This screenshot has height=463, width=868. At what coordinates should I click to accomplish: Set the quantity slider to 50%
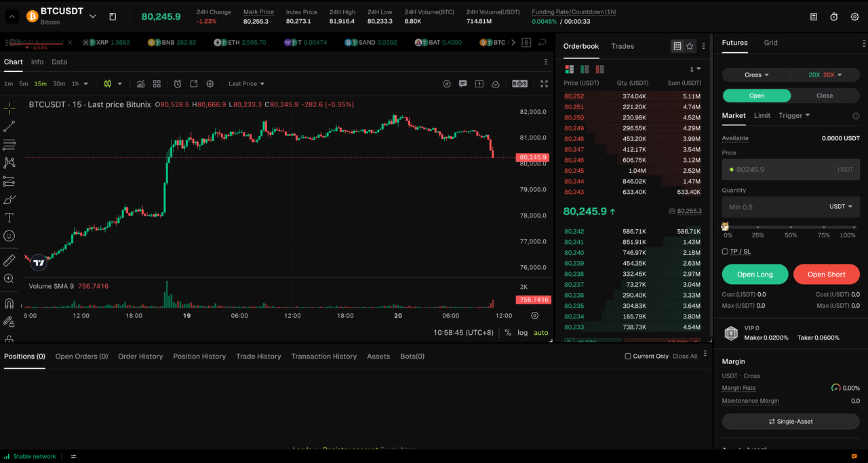point(791,227)
